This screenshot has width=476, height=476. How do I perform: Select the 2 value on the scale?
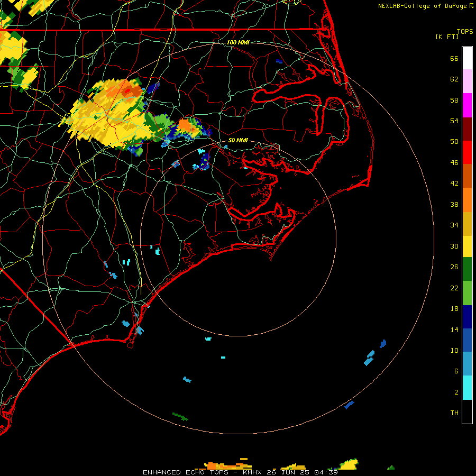tap(456, 392)
